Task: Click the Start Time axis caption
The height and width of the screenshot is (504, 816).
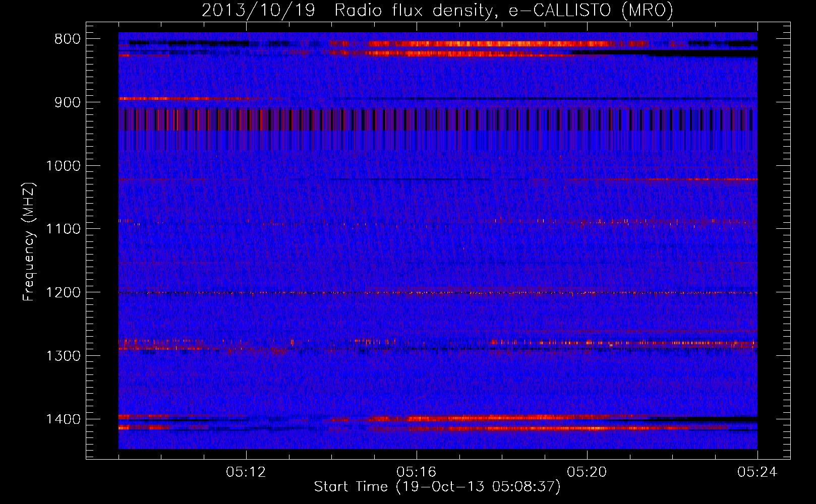Action: click(437, 487)
